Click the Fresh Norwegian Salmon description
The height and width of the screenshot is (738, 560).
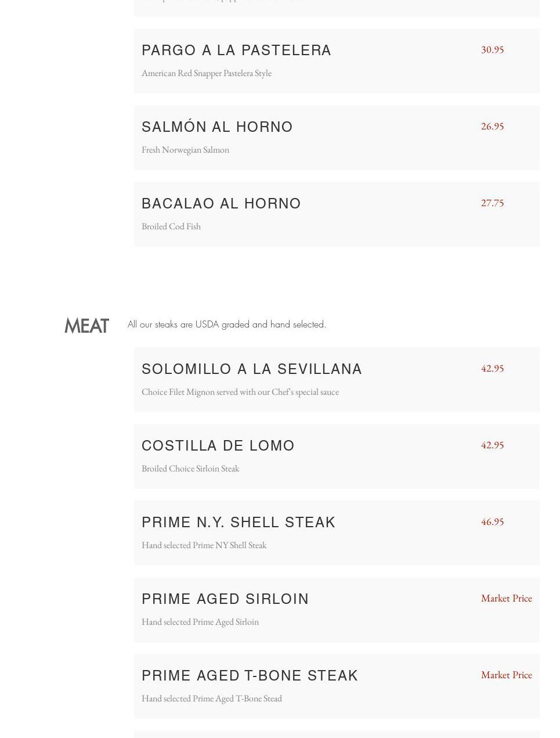point(185,150)
